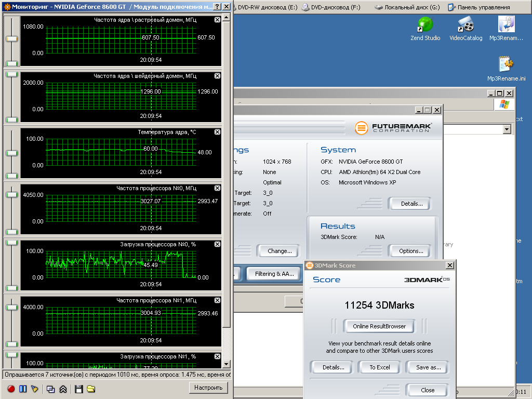Click the slider thumb beside raster domain graph
Viewport: 532px width, 399px height.
[x=12, y=38]
